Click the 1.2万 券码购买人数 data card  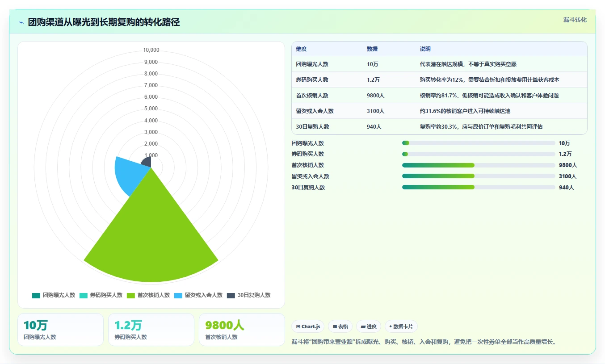[151, 330]
